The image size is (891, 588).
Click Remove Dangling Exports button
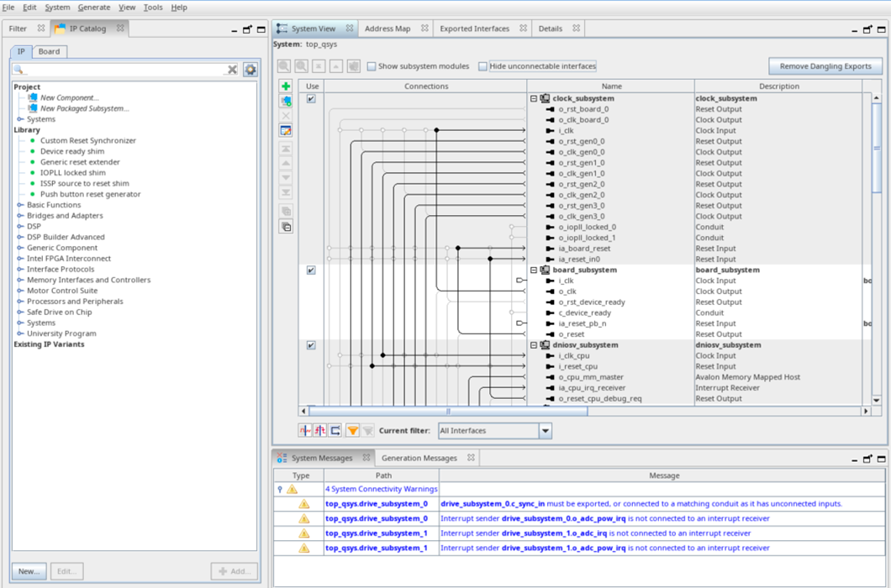click(825, 66)
